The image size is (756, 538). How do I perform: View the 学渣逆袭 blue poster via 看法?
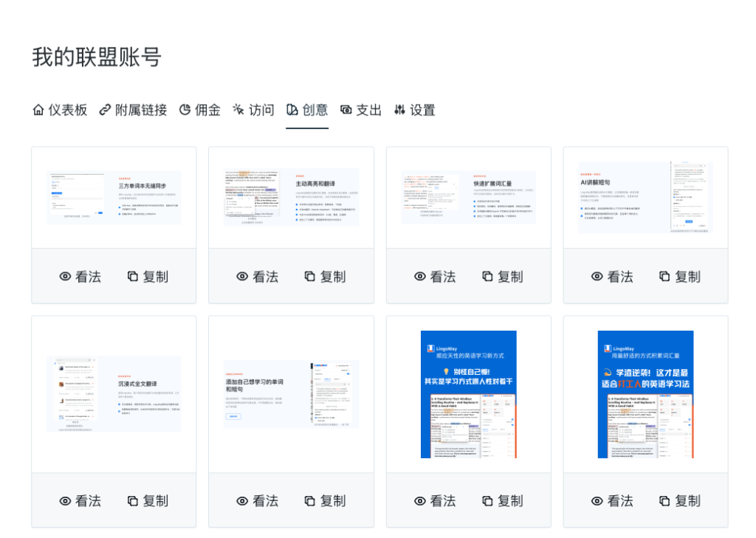click(612, 501)
